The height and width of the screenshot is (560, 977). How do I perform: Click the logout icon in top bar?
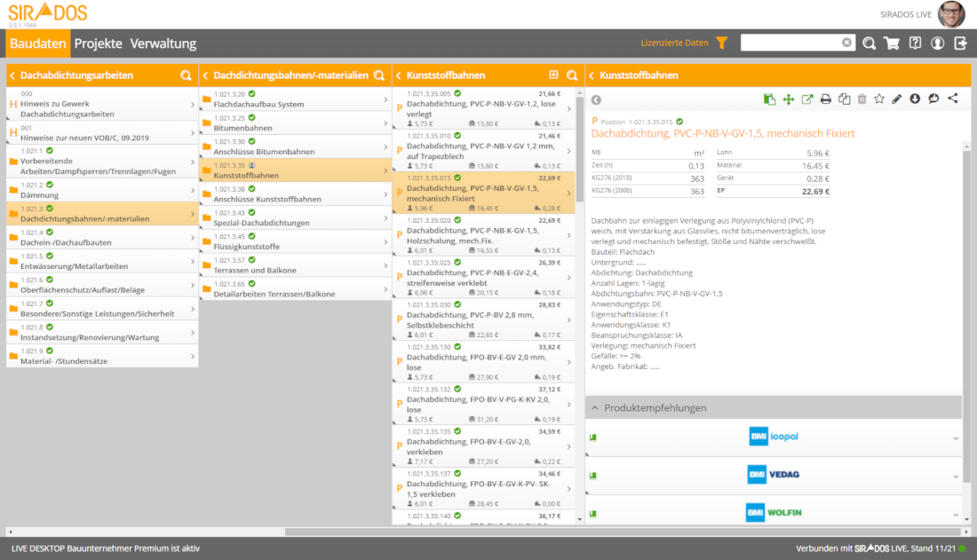click(960, 43)
